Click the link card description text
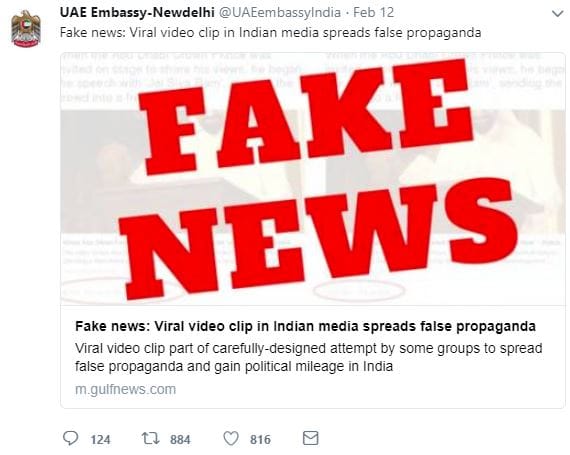The image size is (570, 455). tap(309, 357)
